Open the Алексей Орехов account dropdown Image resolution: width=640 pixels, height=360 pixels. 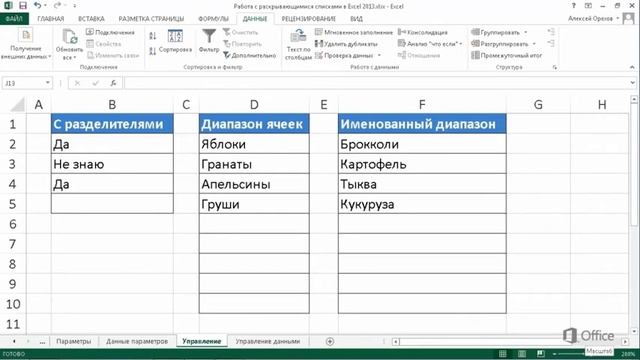pyautogui.click(x=618, y=19)
